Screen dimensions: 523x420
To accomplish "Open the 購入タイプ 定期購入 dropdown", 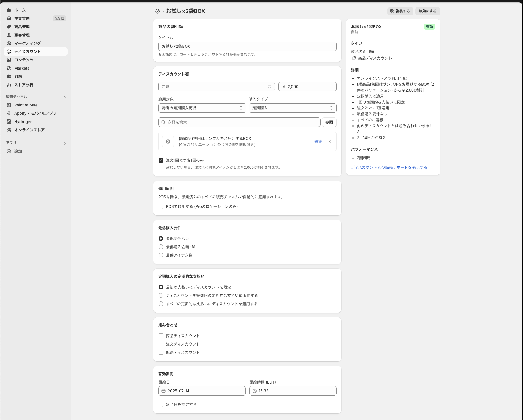I will tap(292, 108).
